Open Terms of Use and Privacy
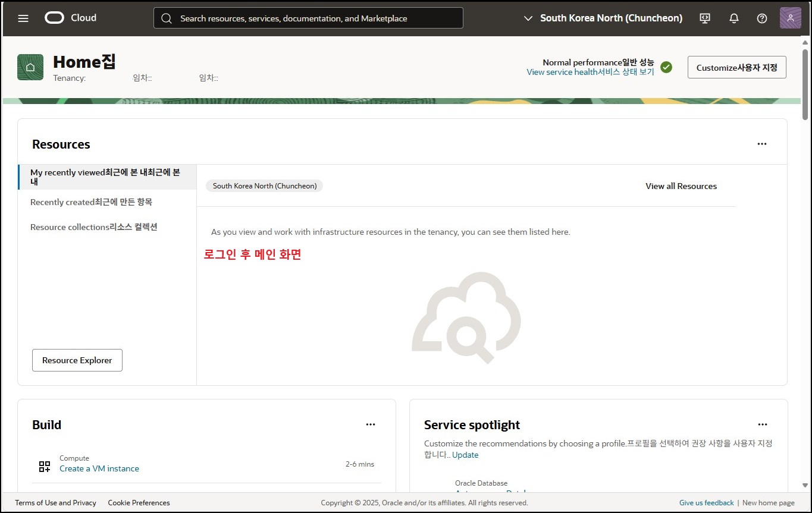Viewport: 812px width, 513px height. pyautogui.click(x=55, y=503)
